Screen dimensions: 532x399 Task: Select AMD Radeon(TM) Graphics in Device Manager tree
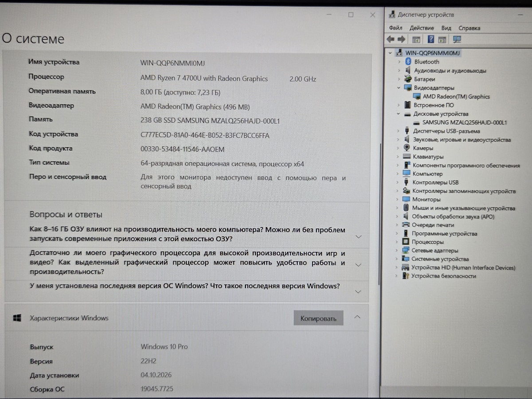click(456, 97)
